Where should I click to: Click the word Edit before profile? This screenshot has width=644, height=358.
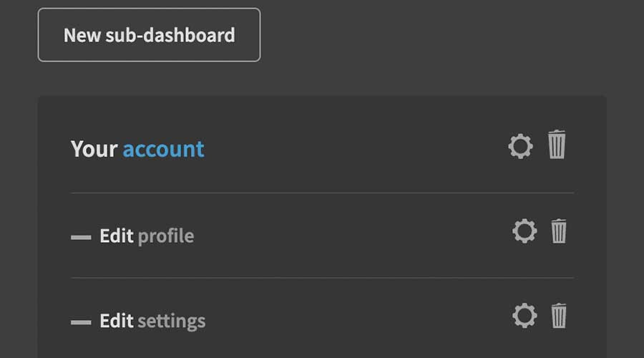coord(116,236)
